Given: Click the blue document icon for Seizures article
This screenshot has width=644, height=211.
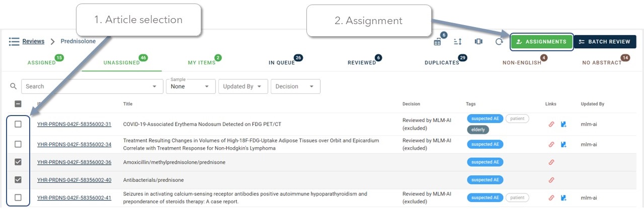Looking at the screenshot, I should pyautogui.click(x=564, y=197).
